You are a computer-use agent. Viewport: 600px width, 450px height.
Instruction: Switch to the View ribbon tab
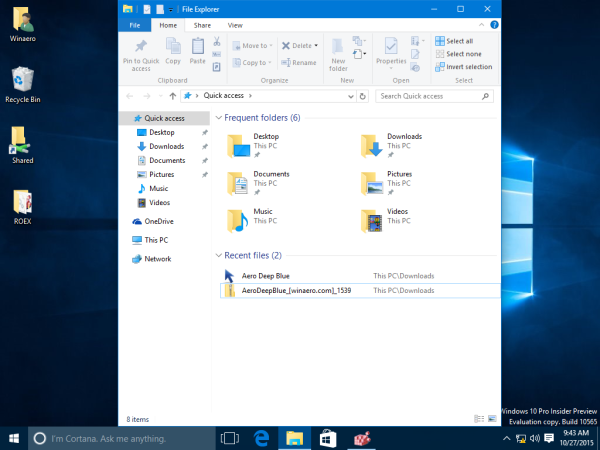235,25
